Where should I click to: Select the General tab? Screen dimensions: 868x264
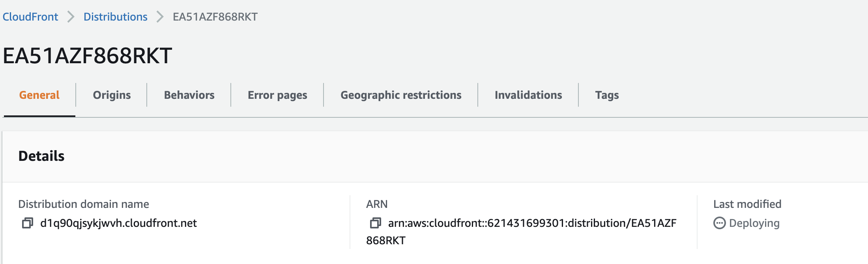pos(39,95)
